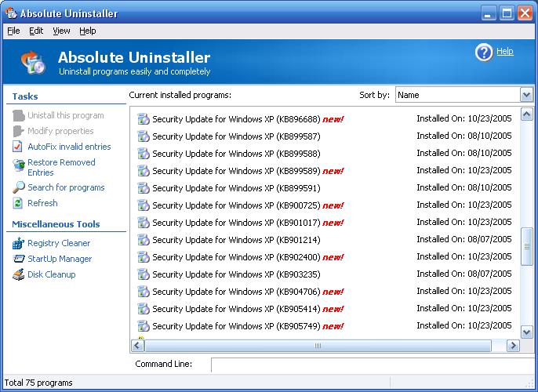Select Security Update KB899587 text
This screenshot has width=538, height=392.
point(236,136)
